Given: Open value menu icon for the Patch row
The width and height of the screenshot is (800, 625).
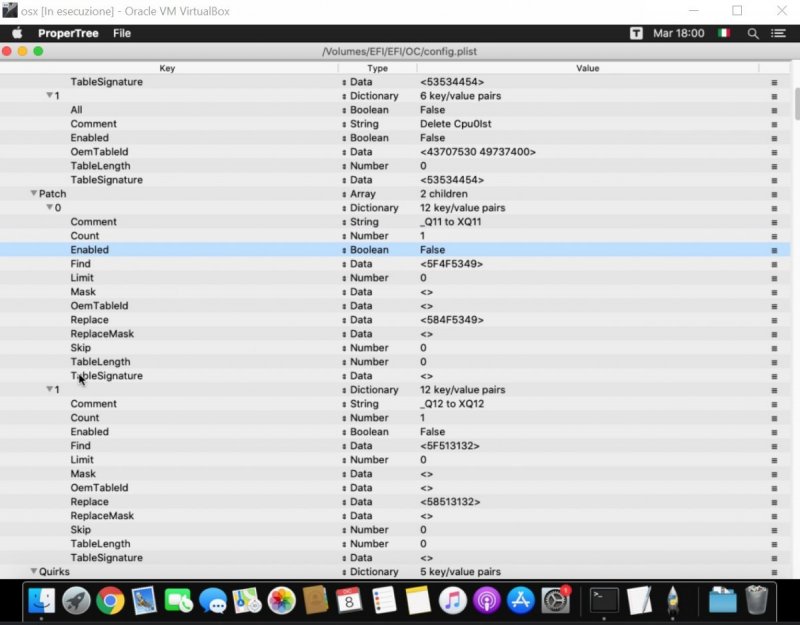Looking at the screenshot, I should [774, 194].
